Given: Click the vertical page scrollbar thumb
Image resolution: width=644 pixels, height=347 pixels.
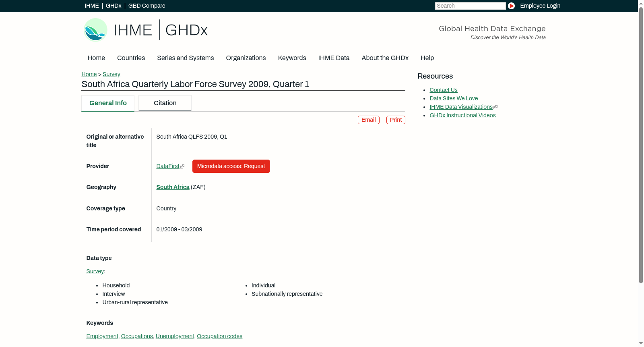Looking at the screenshot, I should 641,145.
